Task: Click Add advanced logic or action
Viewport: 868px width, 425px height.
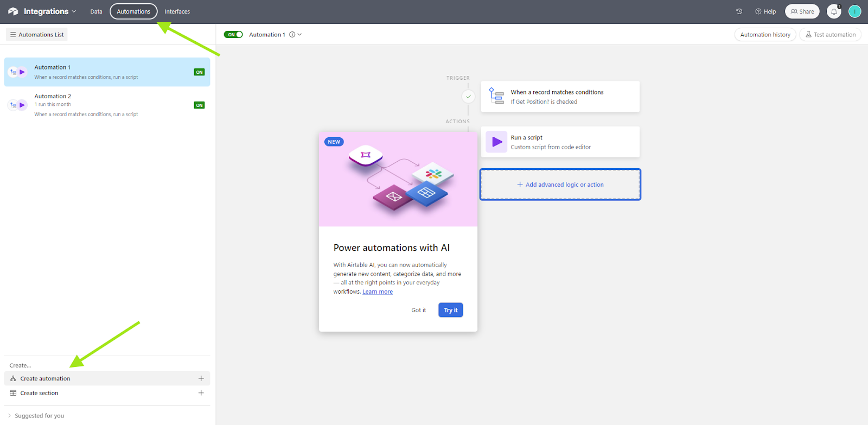Action: [x=560, y=185]
